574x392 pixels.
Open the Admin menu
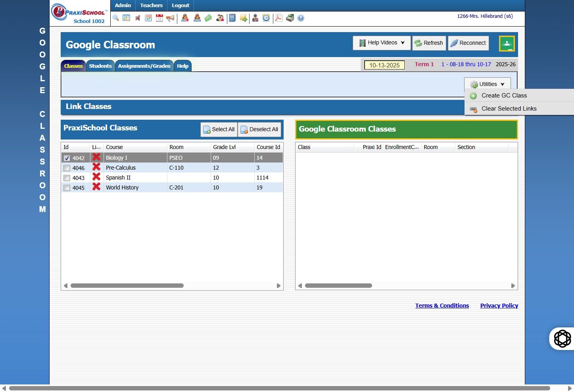pyautogui.click(x=123, y=6)
